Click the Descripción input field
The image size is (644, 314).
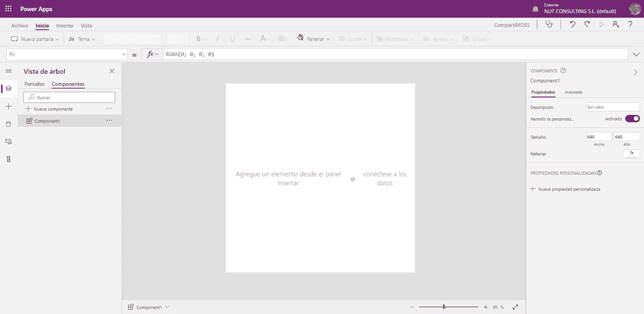(x=613, y=107)
